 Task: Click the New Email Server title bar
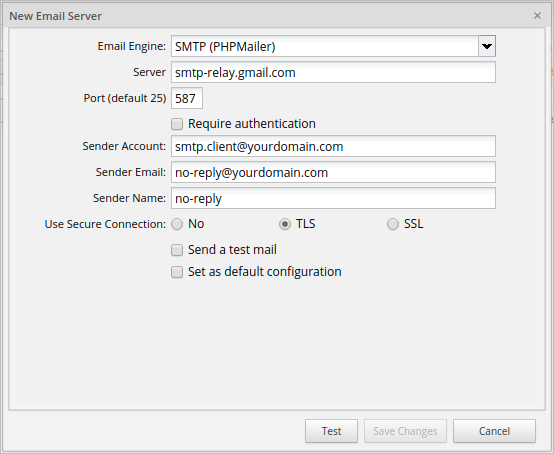(x=269, y=16)
